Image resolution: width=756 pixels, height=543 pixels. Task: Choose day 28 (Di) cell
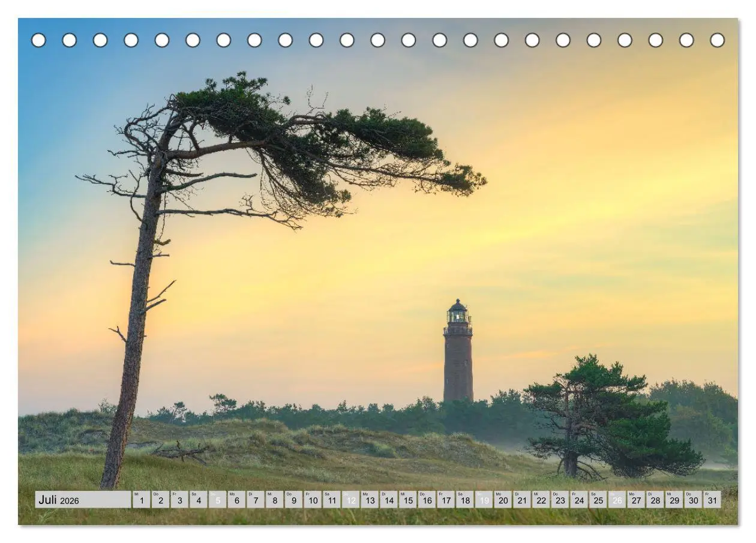click(x=656, y=500)
